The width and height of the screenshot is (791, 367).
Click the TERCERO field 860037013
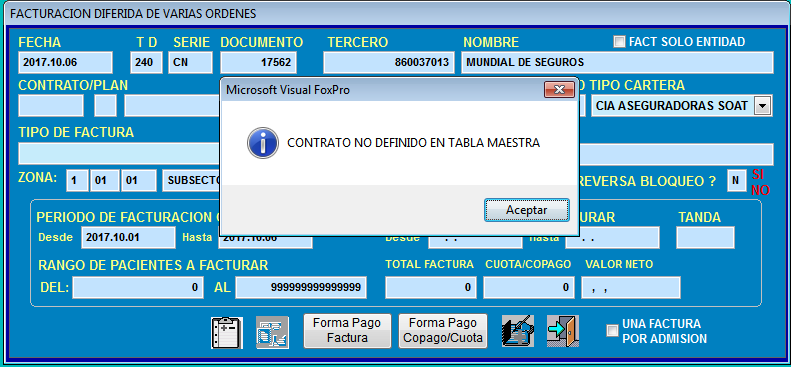pos(389,63)
